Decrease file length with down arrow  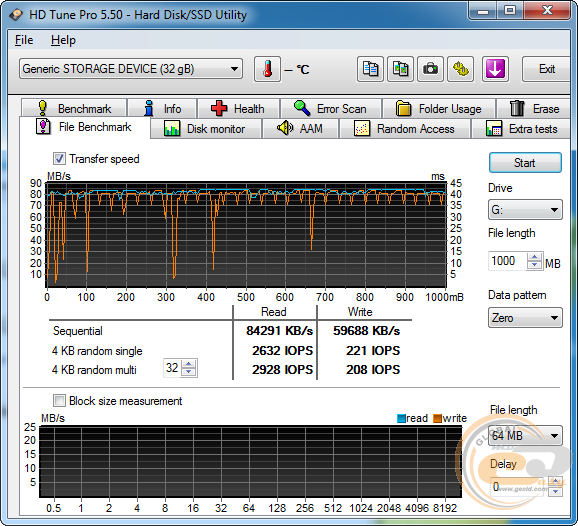pos(535,265)
